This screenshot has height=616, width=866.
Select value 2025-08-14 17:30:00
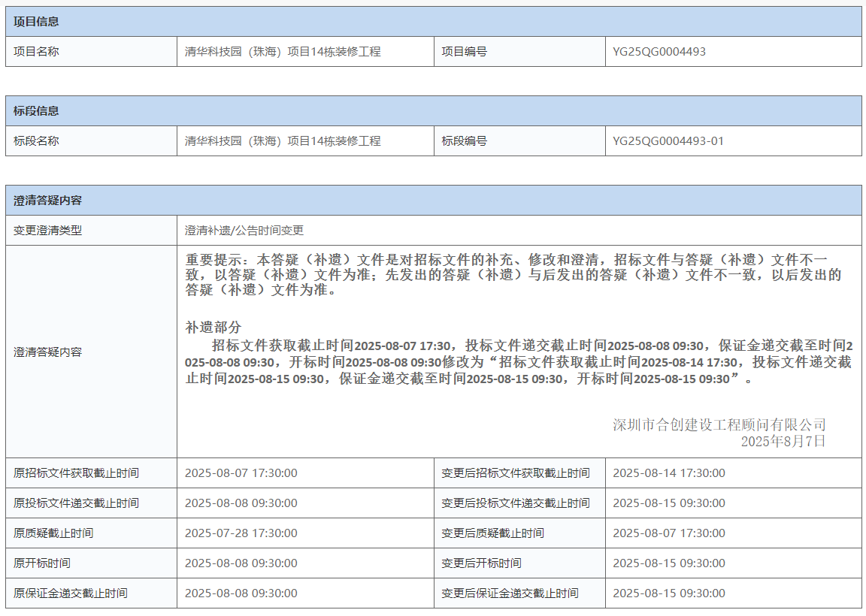tap(669, 473)
